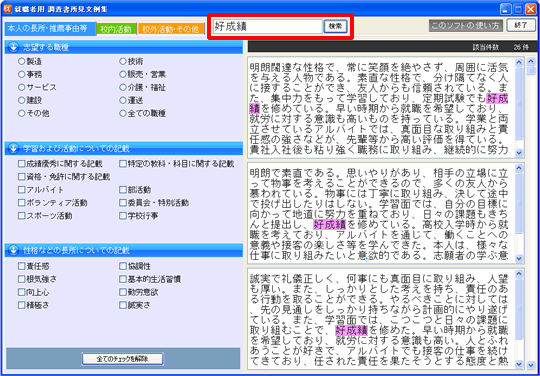Close the 調査書所見文例集 window

pyautogui.click(x=530, y=9)
